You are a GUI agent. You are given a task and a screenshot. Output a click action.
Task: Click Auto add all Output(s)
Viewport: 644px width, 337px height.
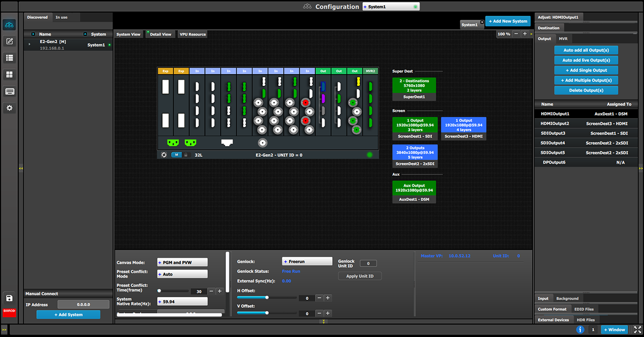(586, 50)
